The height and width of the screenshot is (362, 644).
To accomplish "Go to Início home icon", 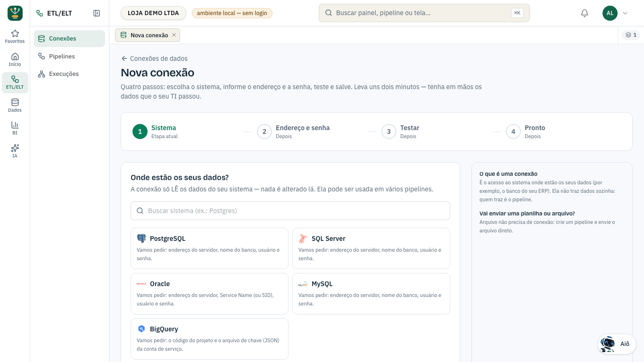I will (15, 60).
